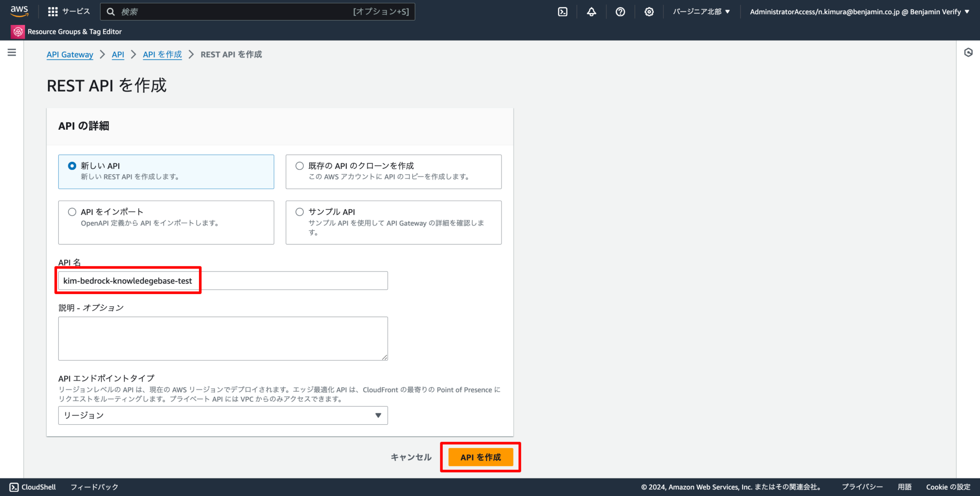Select 既存の API のクローンを作成
Screen dimensions: 980x496
click(x=300, y=166)
